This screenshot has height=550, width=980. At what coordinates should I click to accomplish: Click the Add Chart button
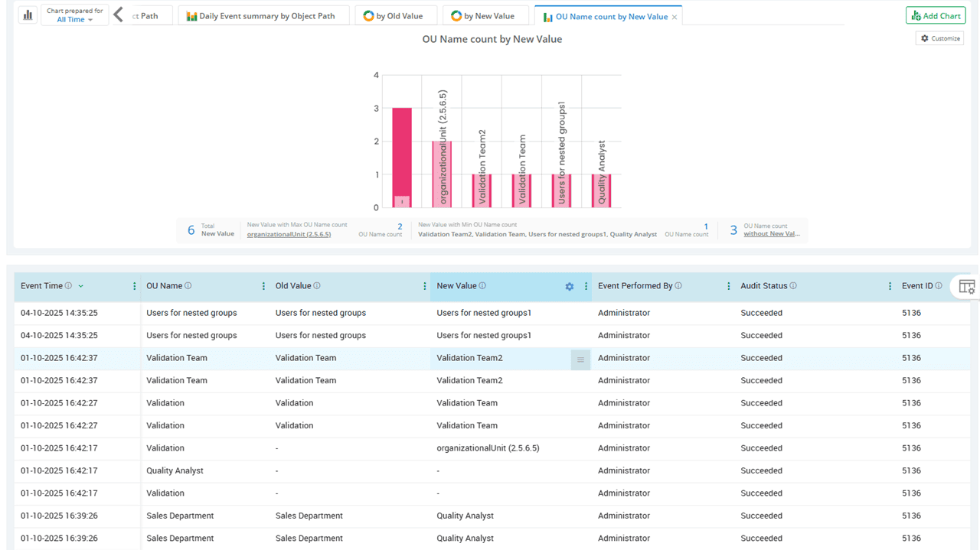(x=936, y=16)
